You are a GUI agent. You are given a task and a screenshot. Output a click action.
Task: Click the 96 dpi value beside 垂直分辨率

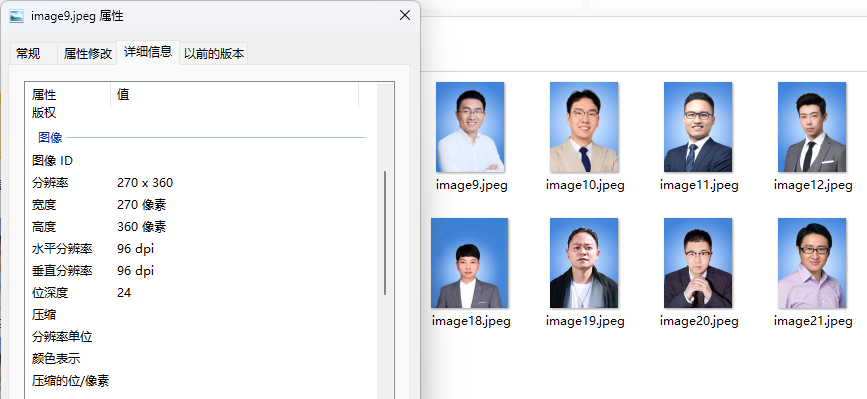[135, 271]
